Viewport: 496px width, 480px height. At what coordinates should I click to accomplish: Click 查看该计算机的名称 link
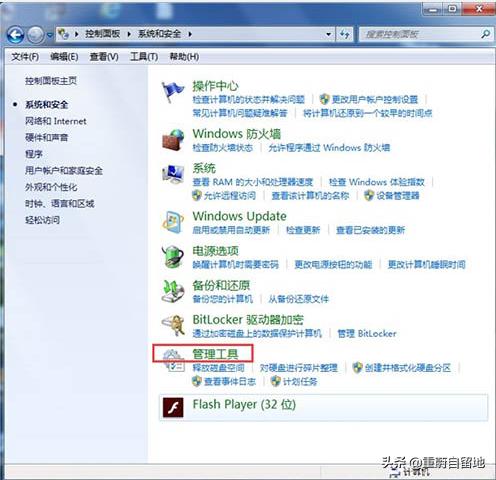(x=310, y=196)
